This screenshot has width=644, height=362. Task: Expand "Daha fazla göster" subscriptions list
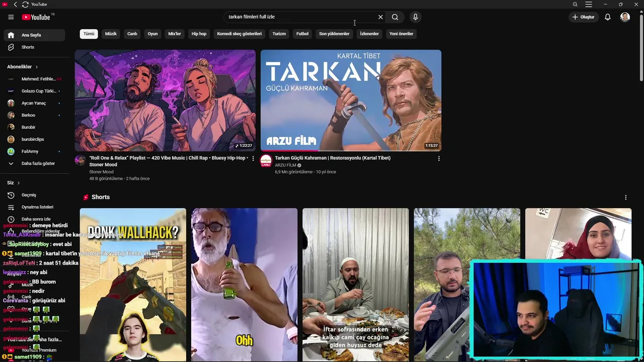(x=38, y=163)
